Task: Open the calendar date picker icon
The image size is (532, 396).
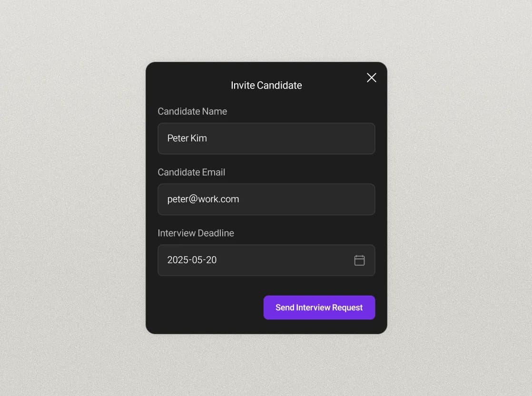Action: [359, 260]
